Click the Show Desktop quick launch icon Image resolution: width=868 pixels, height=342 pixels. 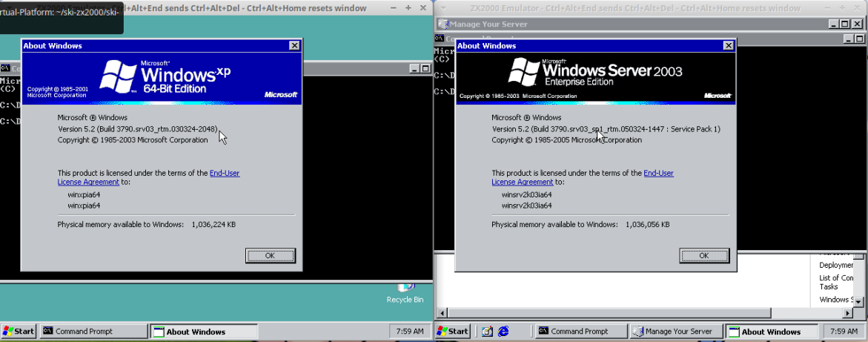coord(487,332)
